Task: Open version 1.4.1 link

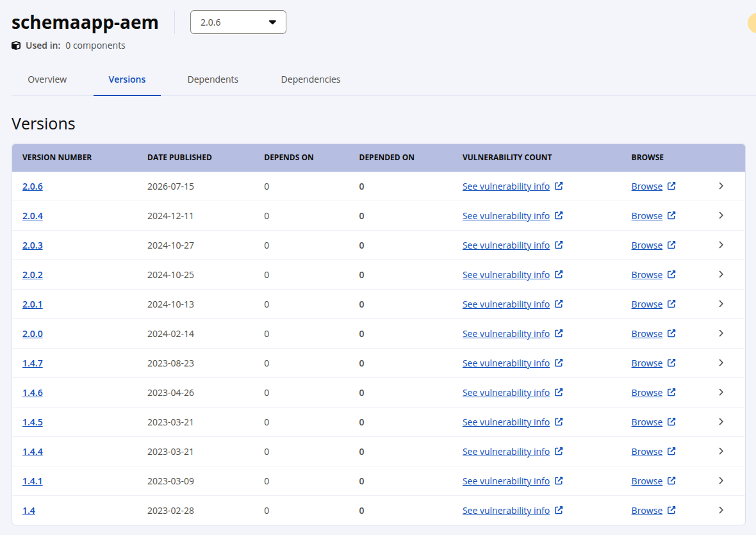Action: click(x=32, y=481)
